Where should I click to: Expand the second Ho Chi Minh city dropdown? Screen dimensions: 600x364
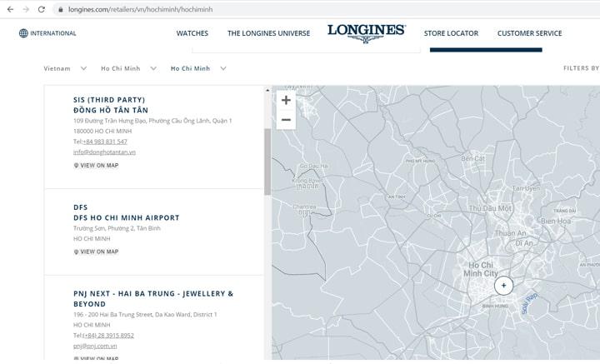(x=198, y=68)
